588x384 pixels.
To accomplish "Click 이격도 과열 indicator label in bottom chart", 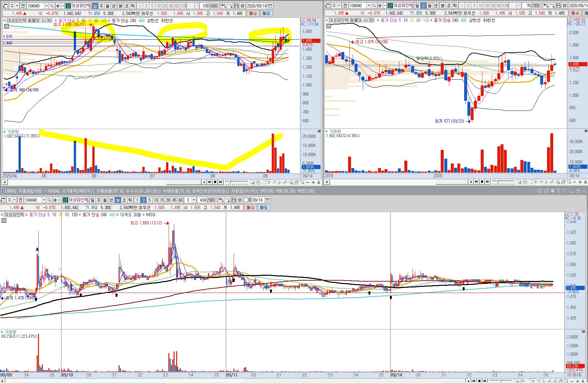I will [131, 215].
